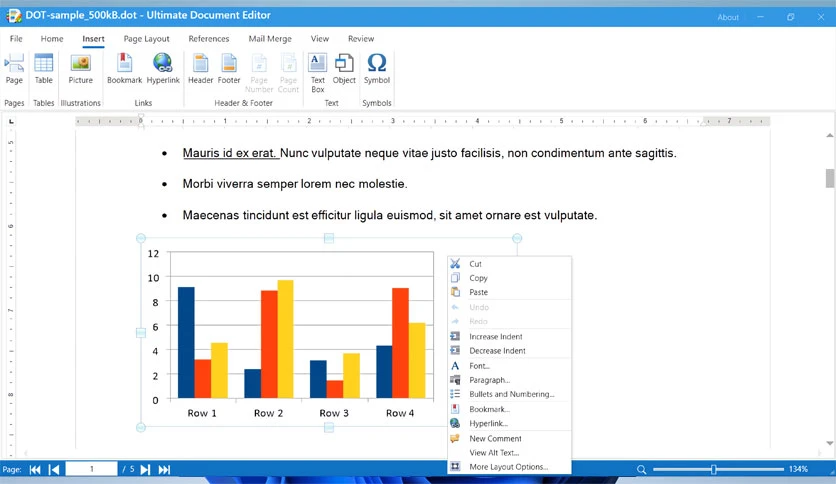
Task: Insert a Text Box
Action: coord(318,73)
